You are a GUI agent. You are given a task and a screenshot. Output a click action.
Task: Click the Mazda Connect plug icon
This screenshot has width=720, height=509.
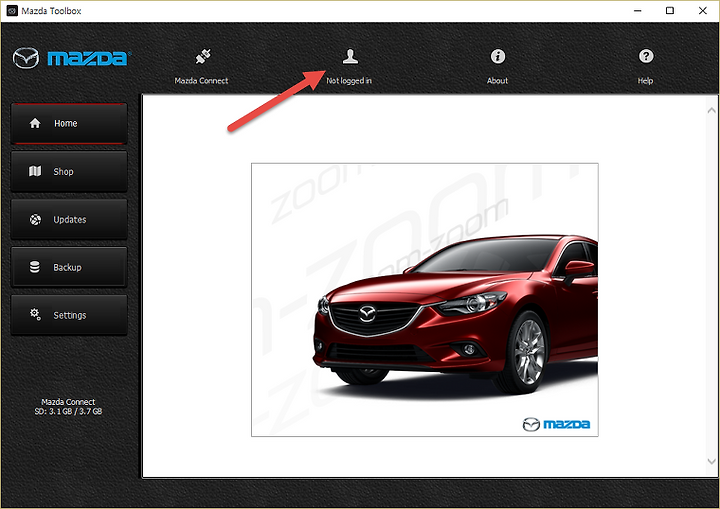pyautogui.click(x=202, y=57)
